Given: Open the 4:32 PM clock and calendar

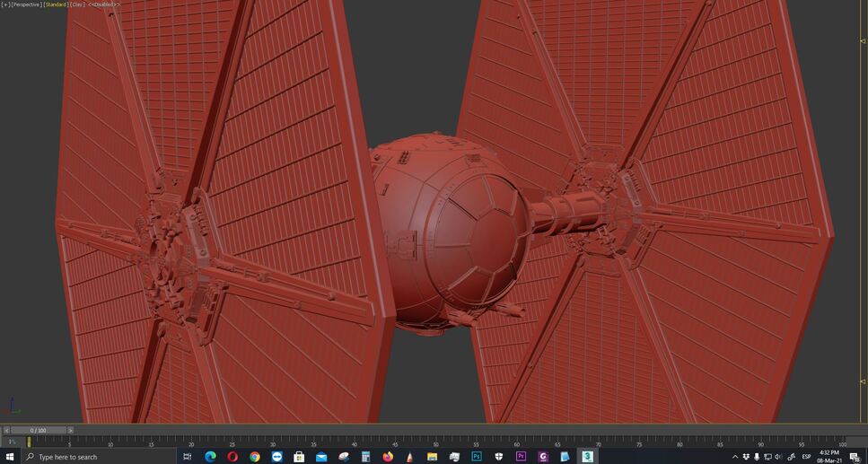Looking at the screenshot, I should 829,457.
